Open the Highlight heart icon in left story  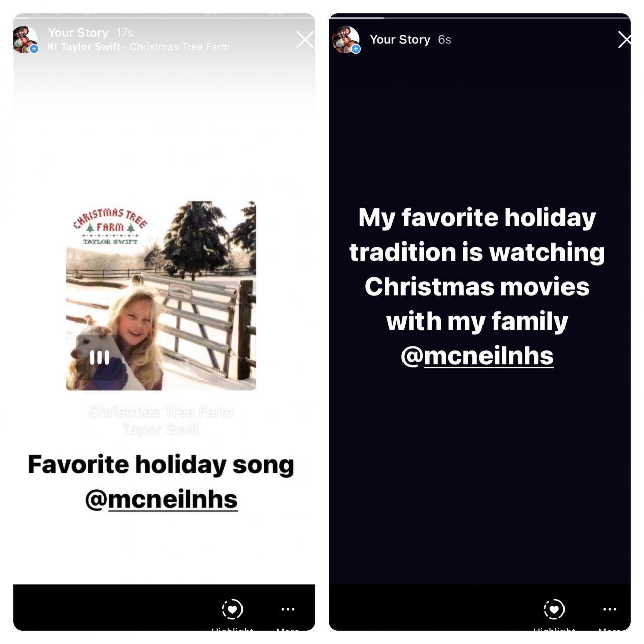point(232,609)
